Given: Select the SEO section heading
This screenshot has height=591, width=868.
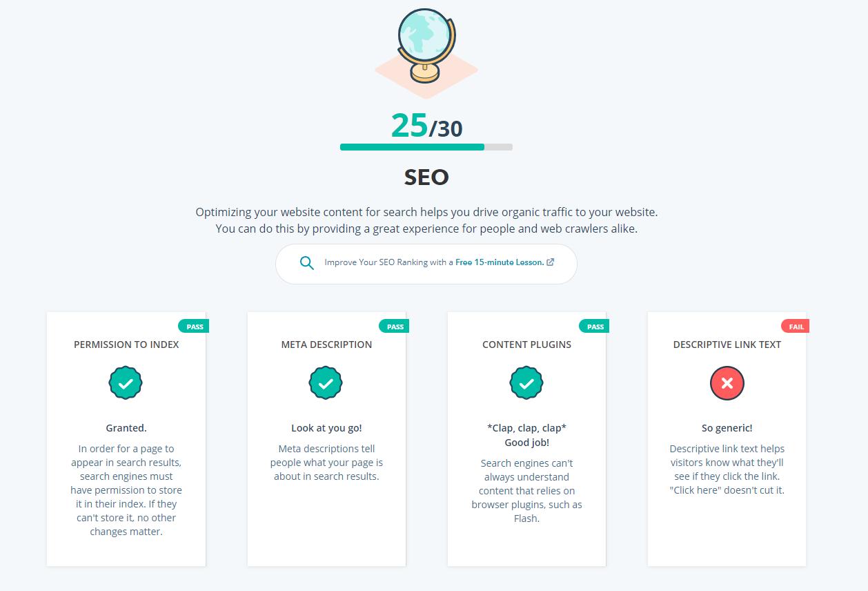Looking at the screenshot, I should pos(426,177).
